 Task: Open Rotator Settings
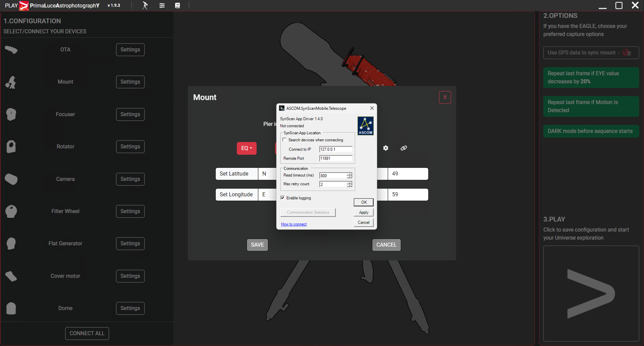pos(130,147)
